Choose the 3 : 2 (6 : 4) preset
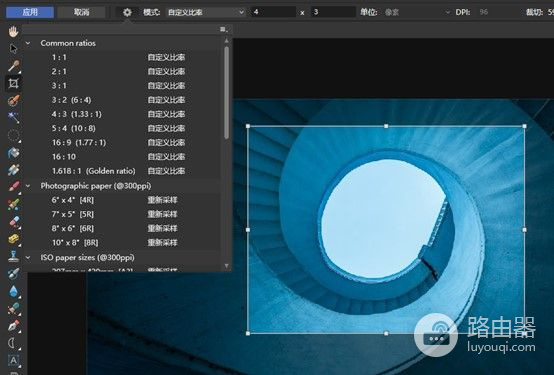Screen dimensions: 554x375 122,100
